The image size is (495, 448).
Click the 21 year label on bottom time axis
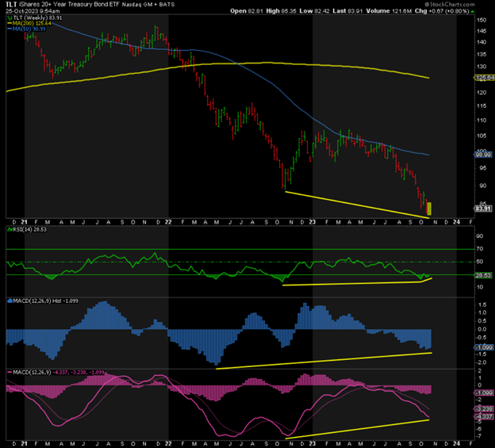point(24,443)
